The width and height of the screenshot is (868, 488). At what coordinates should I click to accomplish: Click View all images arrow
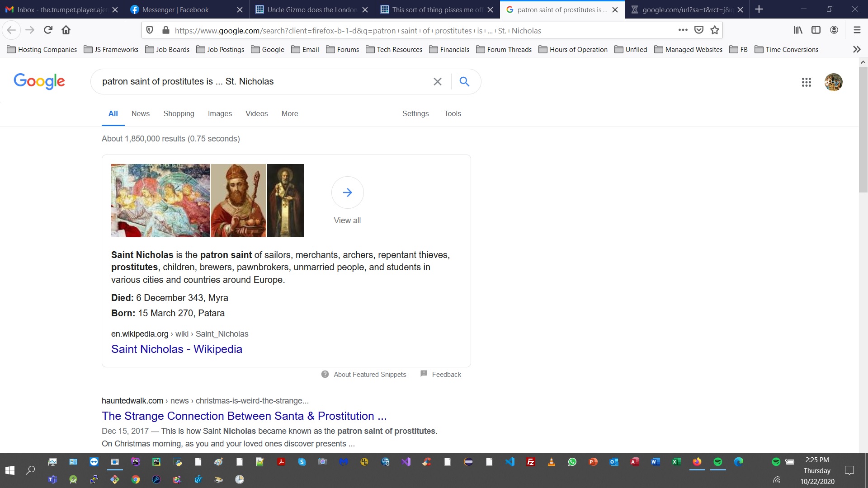347,192
